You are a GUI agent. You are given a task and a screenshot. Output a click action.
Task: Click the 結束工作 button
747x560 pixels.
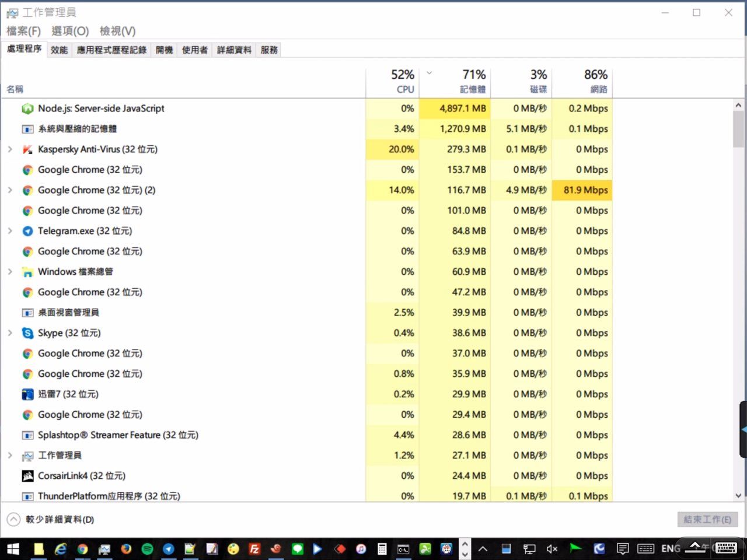pos(707,519)
